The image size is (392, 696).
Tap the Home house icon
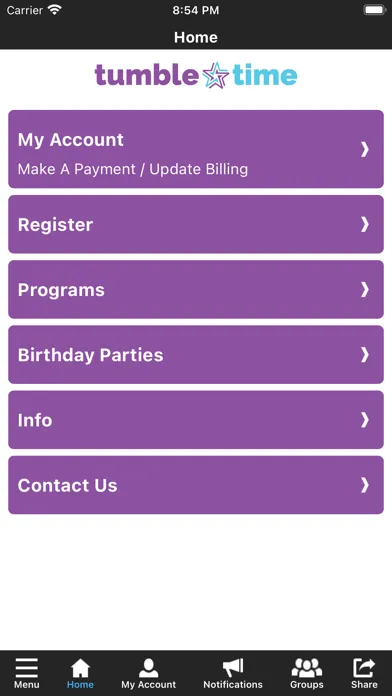pyautogui.click(x=80, y=668)
